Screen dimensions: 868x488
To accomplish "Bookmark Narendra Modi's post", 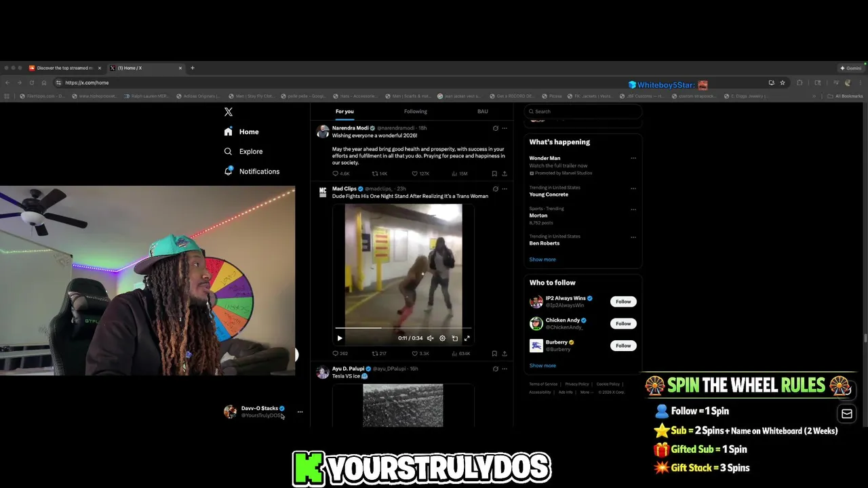I will [x=494, y=174].
